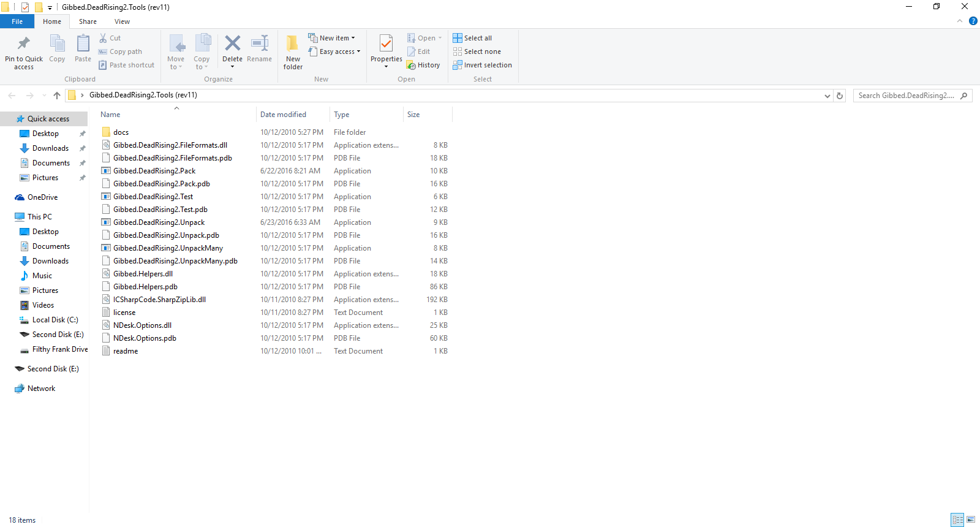980x527 pixels.
Task: Expand the New item menu
Action: click(331, 38)
